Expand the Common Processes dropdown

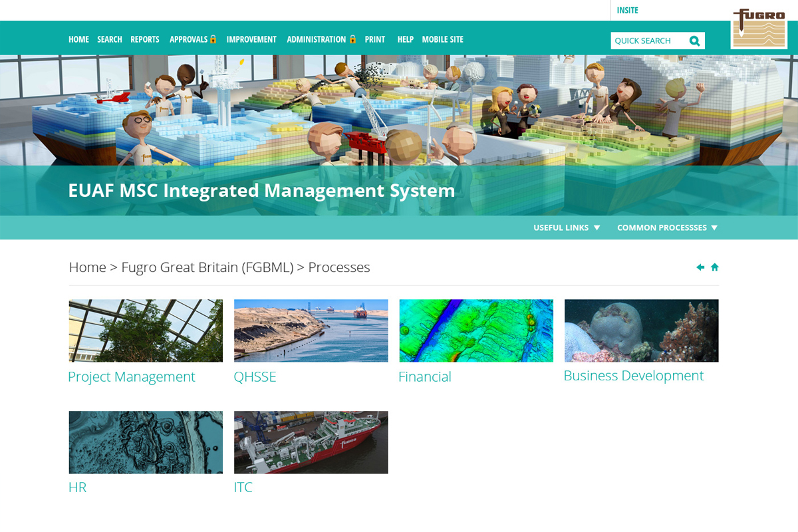point(667,227)
